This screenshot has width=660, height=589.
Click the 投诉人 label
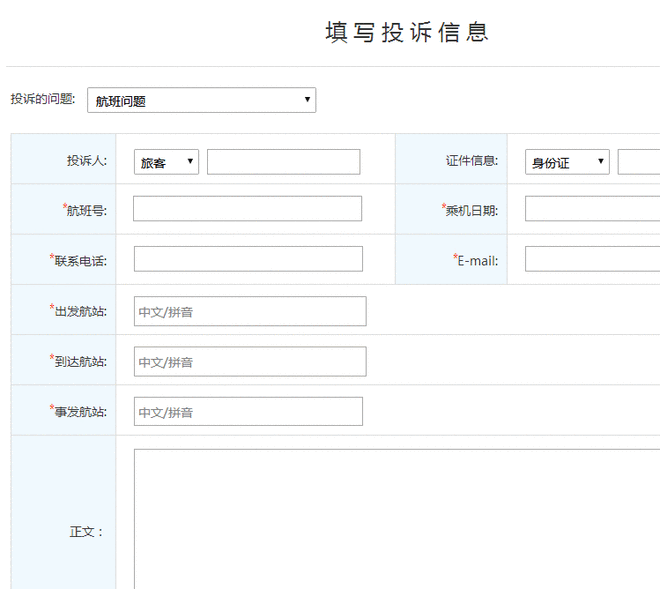(86, 161)
